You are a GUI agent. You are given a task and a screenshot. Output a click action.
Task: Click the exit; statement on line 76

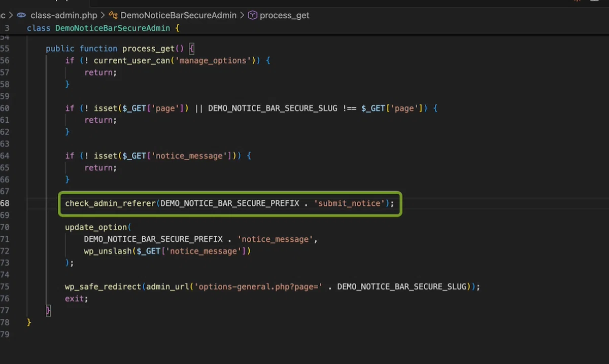tap(77, 299)
